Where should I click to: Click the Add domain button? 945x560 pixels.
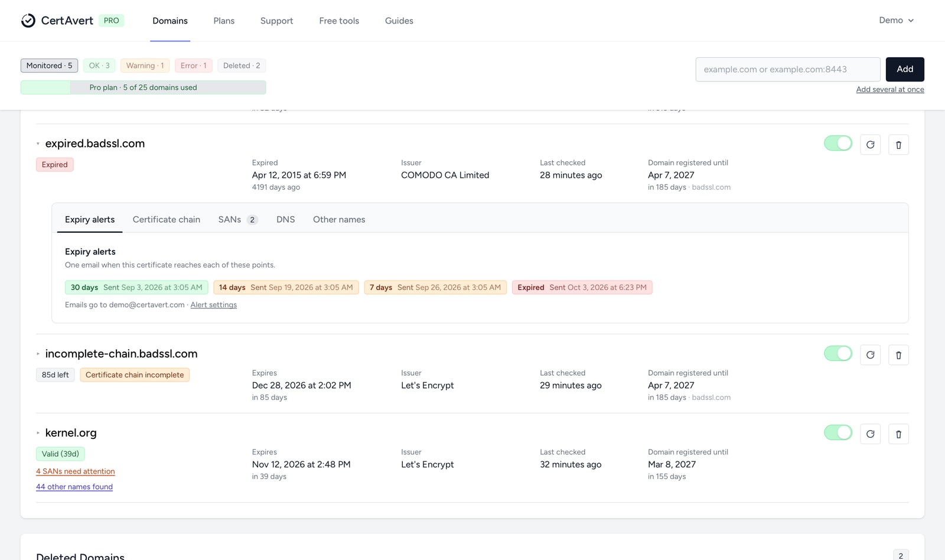tap(905, 69)
